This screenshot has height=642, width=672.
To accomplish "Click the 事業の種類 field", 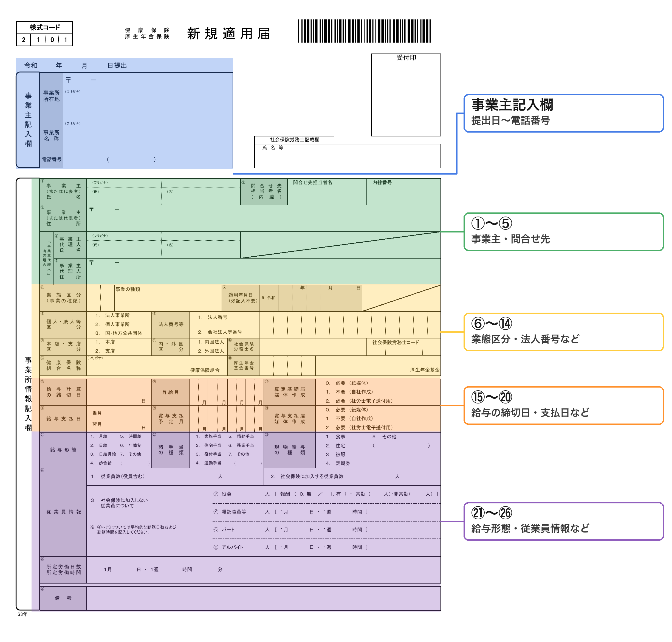I will (168, 298).
